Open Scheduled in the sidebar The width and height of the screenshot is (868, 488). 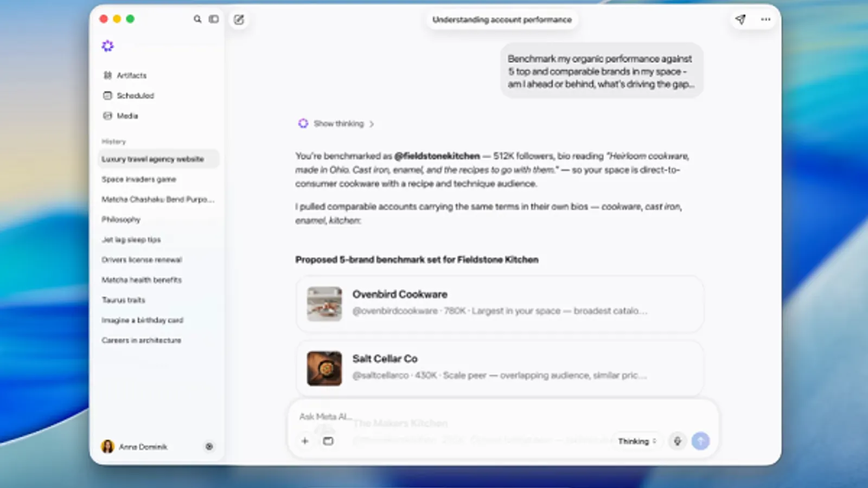[x=129, y=95]
